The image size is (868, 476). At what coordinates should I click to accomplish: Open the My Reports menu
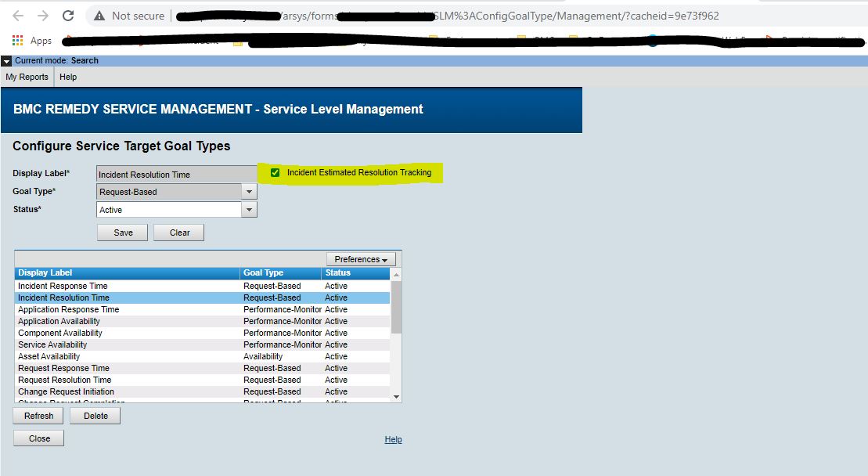click(27, 77)
